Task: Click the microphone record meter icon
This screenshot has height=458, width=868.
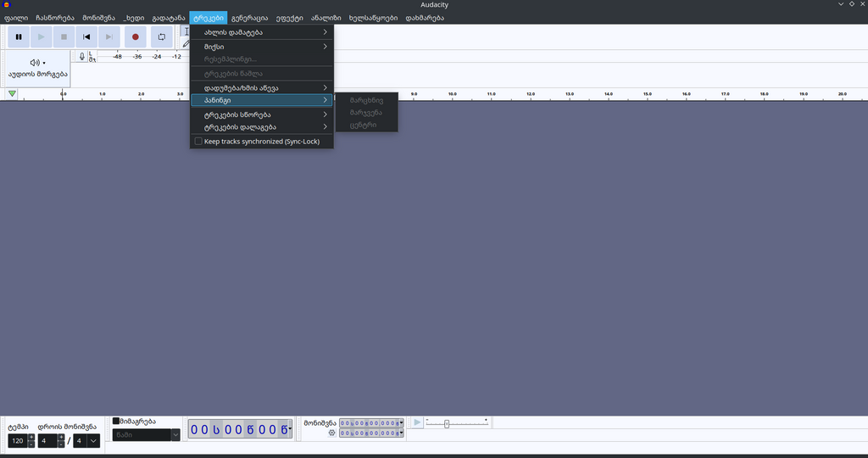Action: pyautogui.click(x=82, y=57)
